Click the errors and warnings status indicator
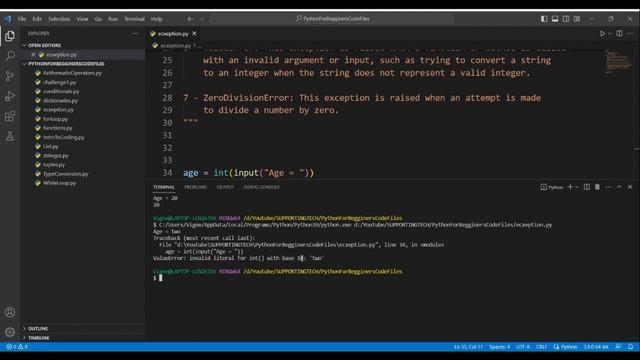 [x=17, y=347]
